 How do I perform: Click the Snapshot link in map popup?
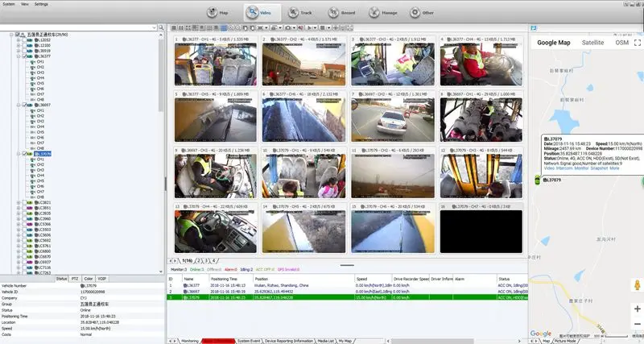click(x=597, y=168)
